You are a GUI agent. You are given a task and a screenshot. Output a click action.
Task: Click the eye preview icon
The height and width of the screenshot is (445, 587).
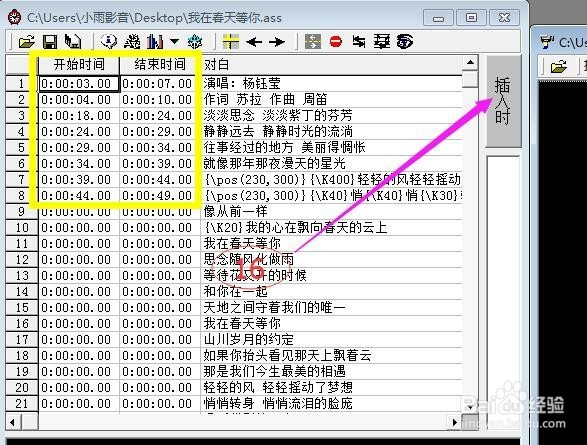point(405,42)
